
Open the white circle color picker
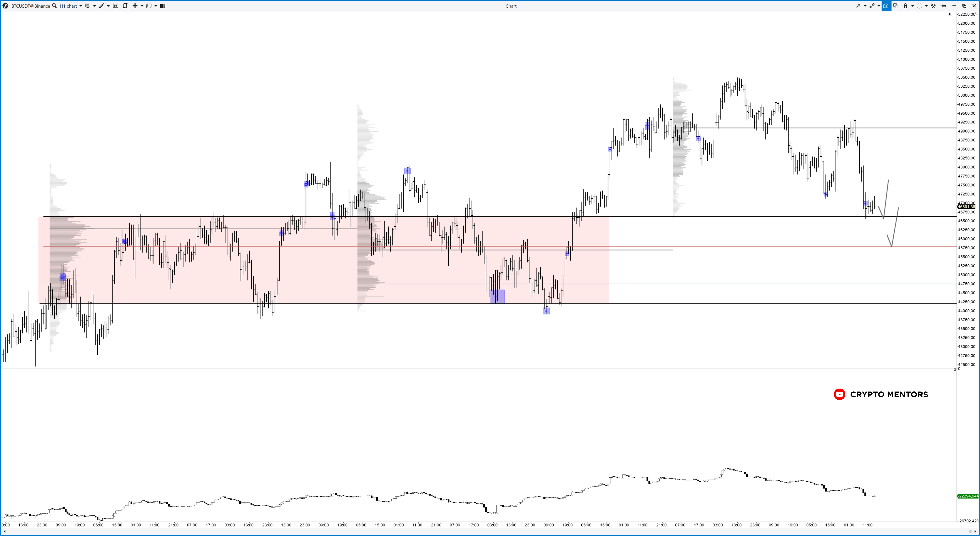pos(919,6)
